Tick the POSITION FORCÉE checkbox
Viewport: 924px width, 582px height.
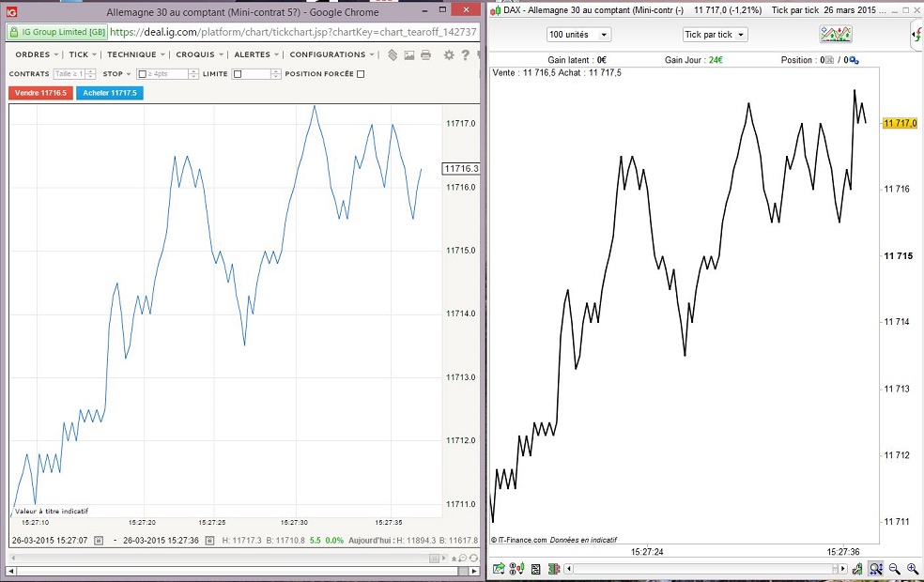coord(361,73)
